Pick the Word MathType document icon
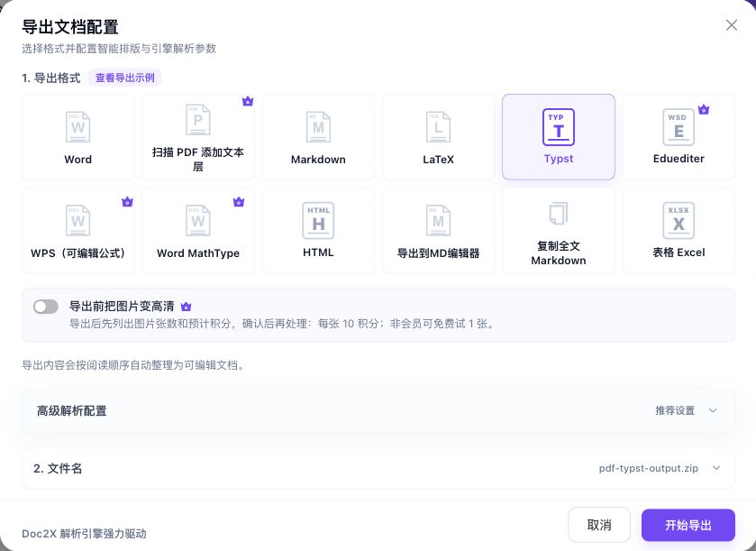The image size is (756, 551). 197,221
